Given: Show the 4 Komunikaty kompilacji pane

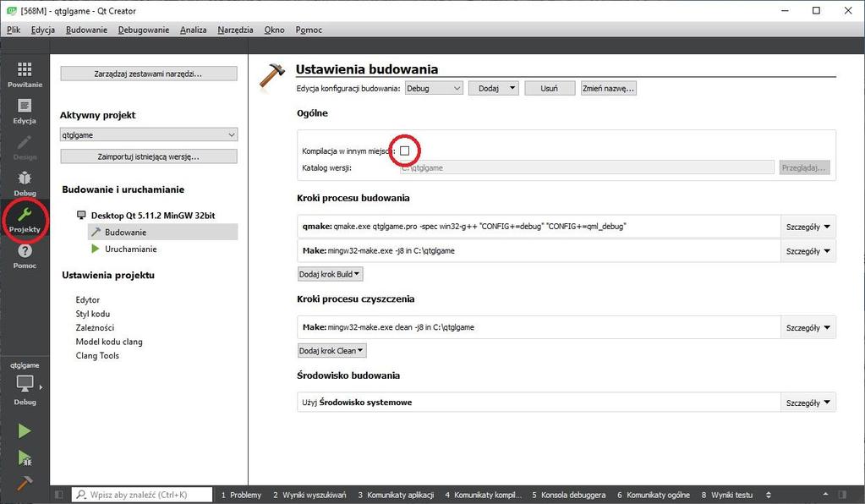Looking at the screenshot, I should click(x=484, y=495).
